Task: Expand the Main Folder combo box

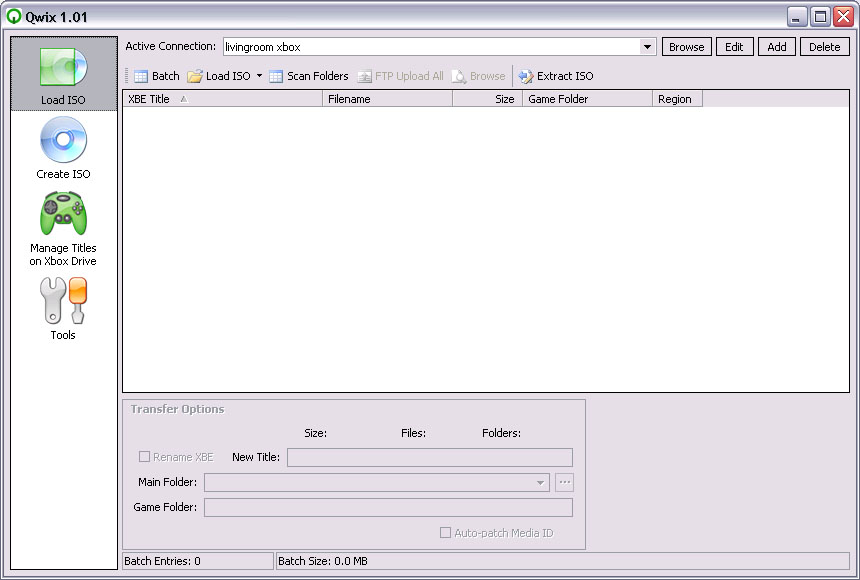Action: tap(541, 483)
